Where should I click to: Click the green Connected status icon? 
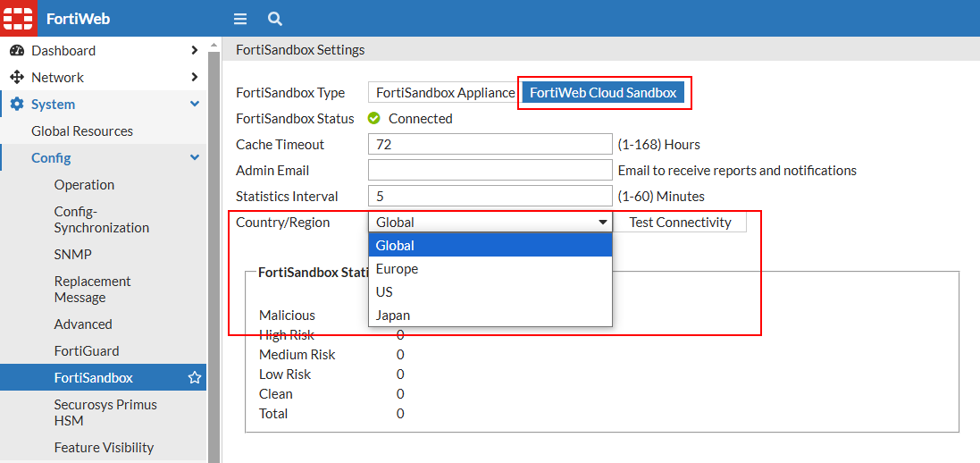(374, 118)
